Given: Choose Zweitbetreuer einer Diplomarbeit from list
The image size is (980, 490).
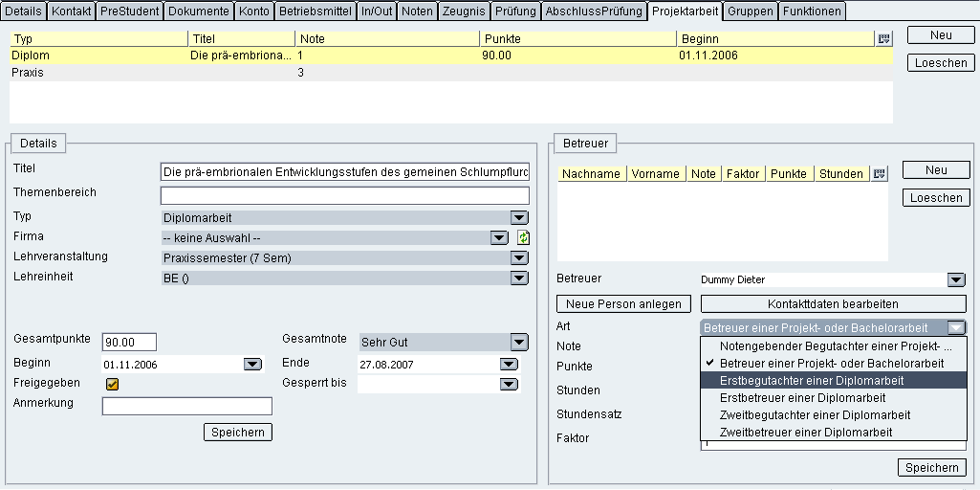Looking at the screenshot, I should pos(805,433).
